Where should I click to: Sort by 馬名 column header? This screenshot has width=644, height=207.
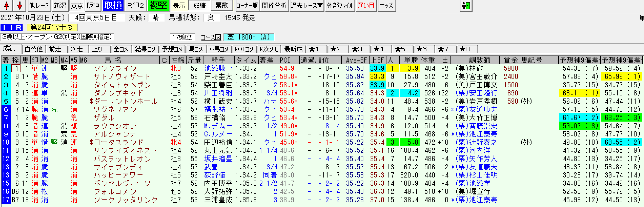pos(124,60)
